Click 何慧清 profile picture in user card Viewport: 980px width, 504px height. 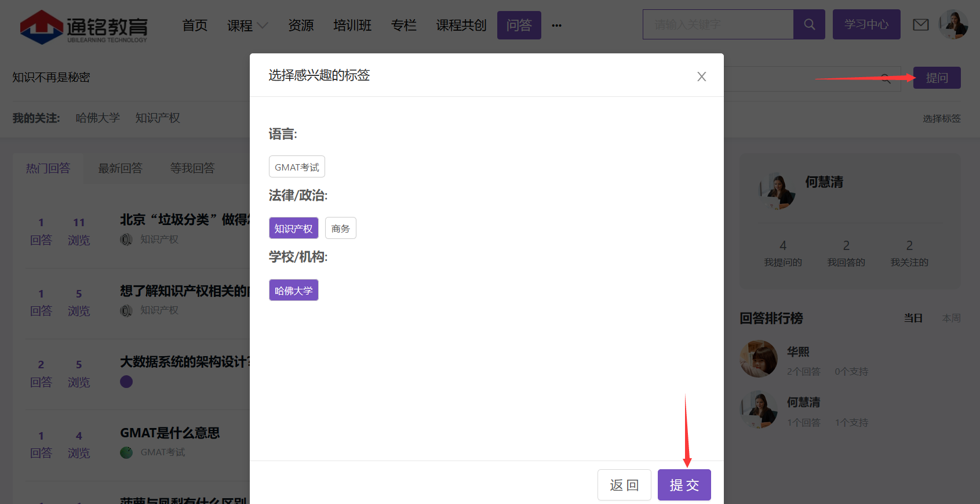coord(777,191)
